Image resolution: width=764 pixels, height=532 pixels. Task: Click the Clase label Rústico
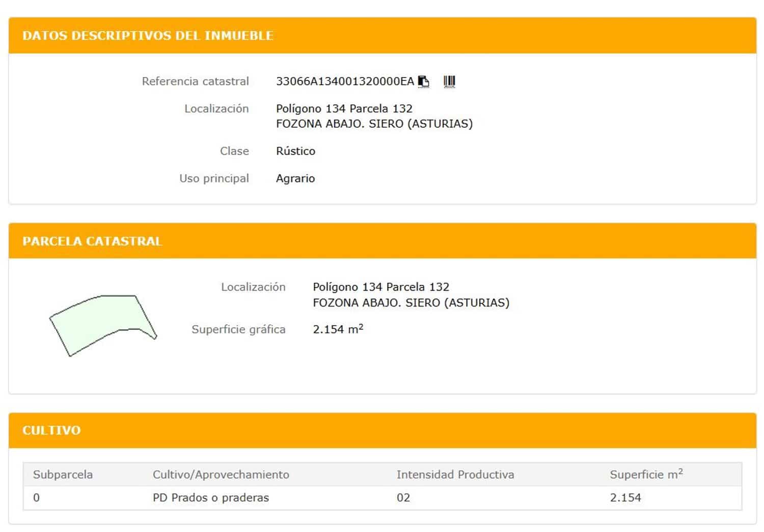click(295, 151)
